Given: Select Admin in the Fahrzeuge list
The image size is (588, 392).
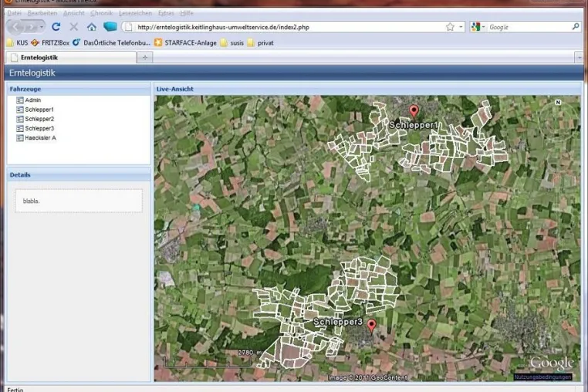Looking at the screenshot, I should point(29,100).
